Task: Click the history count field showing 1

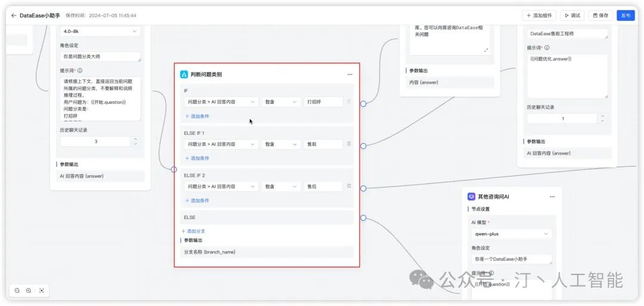Action: pos(562,119)
